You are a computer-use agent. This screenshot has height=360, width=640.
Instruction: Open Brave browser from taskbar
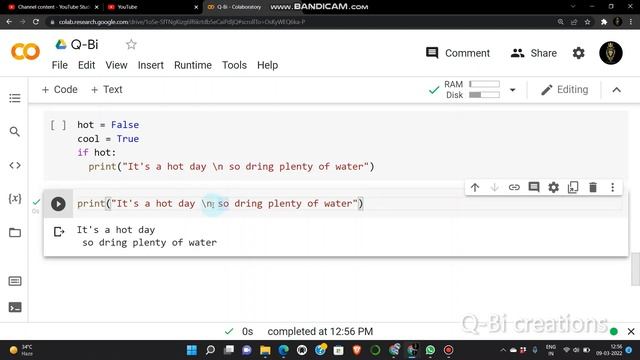pos(357,350)
